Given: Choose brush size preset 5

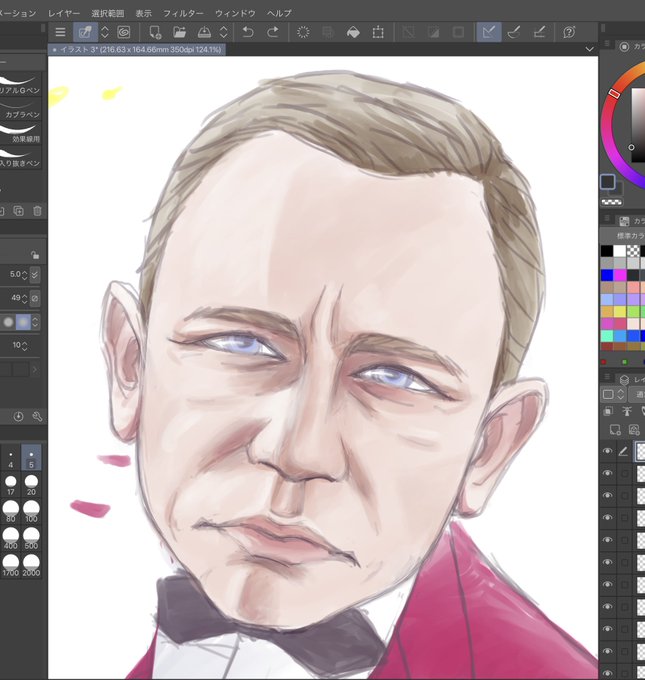Looking at the screenshot, I should tap(31, 458).
